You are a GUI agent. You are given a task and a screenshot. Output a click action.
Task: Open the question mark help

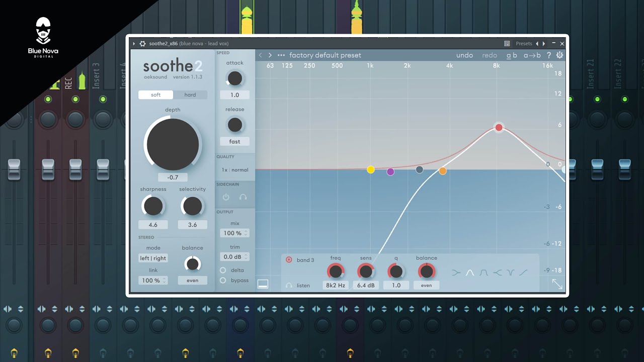(549, 55)
